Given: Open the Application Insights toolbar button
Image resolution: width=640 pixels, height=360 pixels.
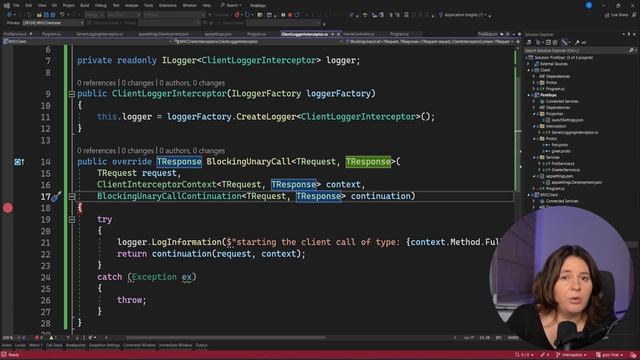Looking at the screenshot, I should [x=464, y=15].
